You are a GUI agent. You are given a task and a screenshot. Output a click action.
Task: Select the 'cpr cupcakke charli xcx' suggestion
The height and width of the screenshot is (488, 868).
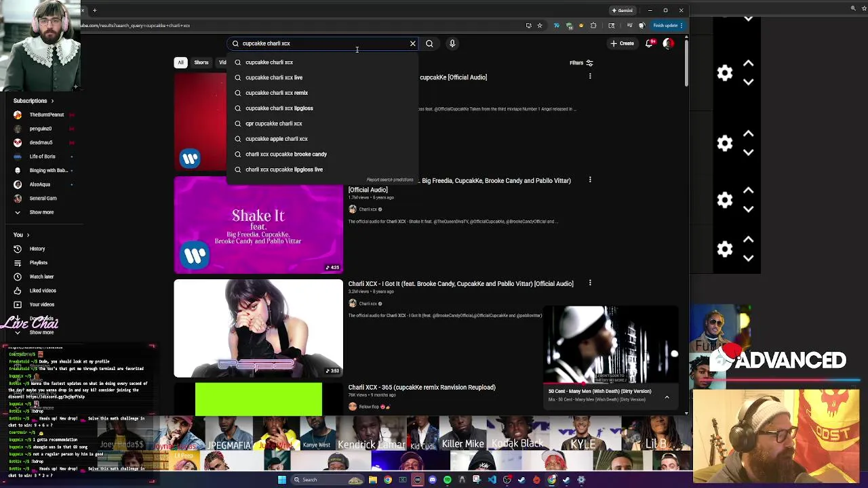[x=322, y=123]
